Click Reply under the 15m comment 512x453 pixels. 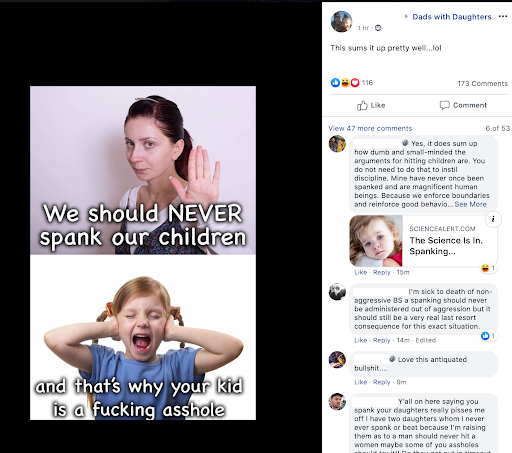(381, 272)
